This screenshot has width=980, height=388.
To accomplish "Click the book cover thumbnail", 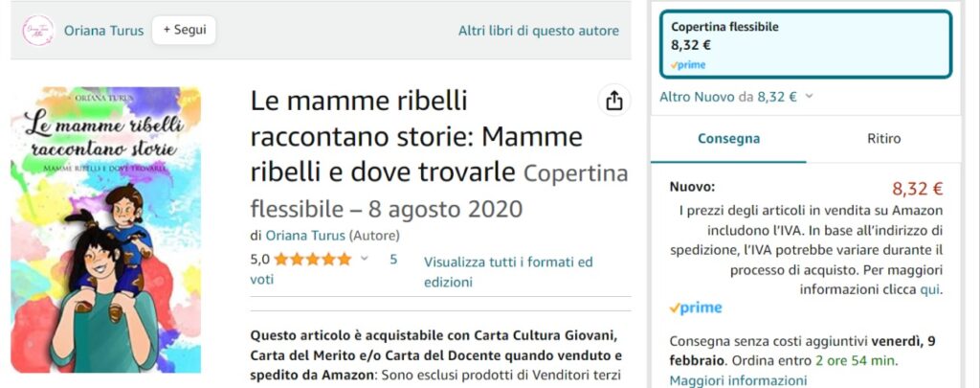I will point(106,230).
